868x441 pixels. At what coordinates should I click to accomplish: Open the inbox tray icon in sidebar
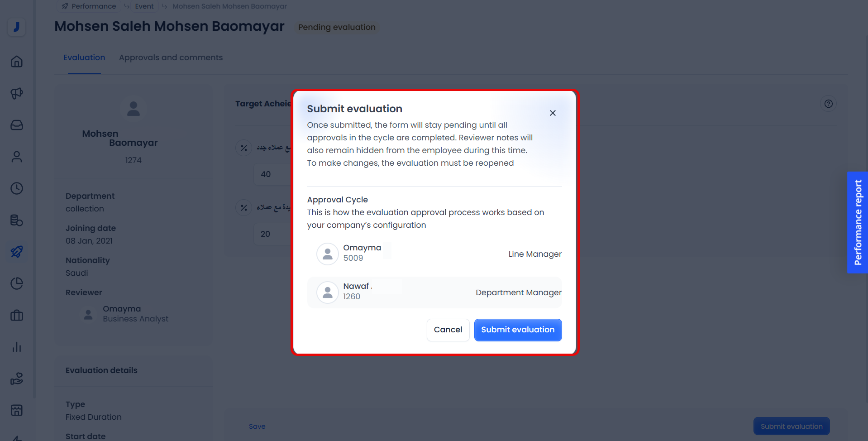point(17,125)
